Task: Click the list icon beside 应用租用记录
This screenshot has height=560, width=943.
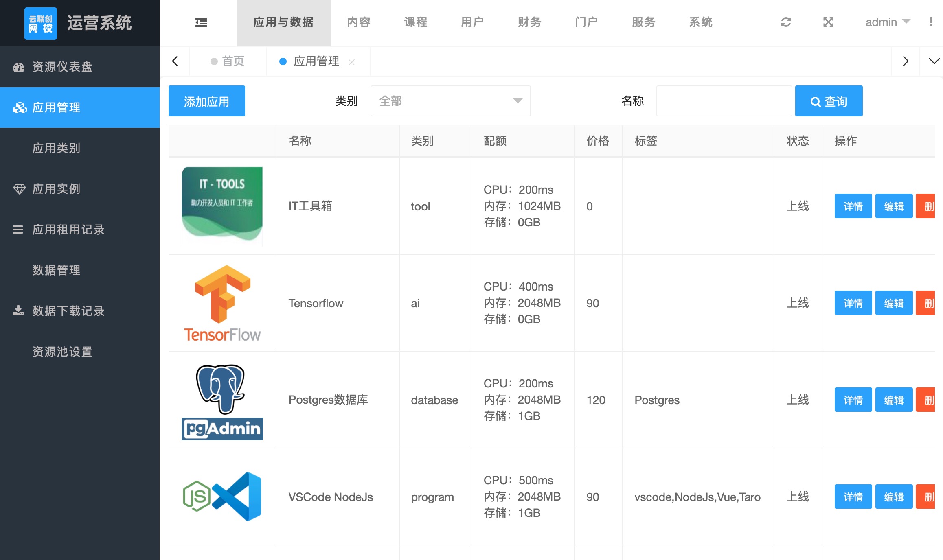Action: click(18, 230)
